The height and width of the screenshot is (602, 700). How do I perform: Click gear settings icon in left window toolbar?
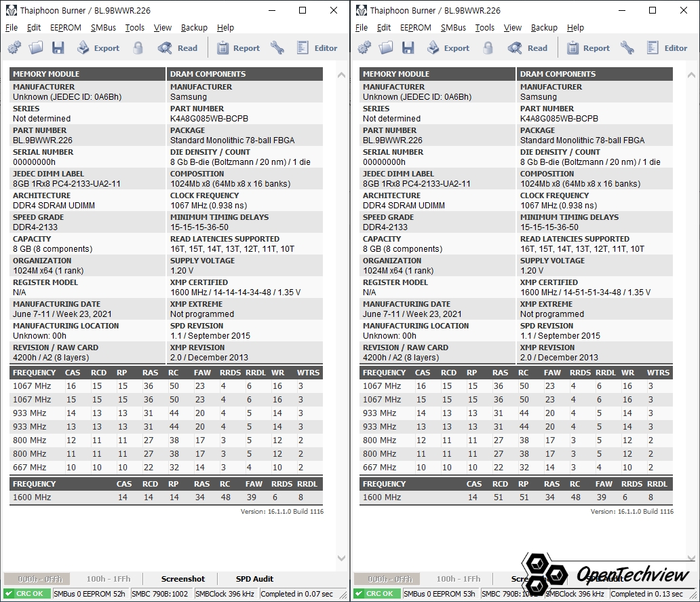(14, 48)
